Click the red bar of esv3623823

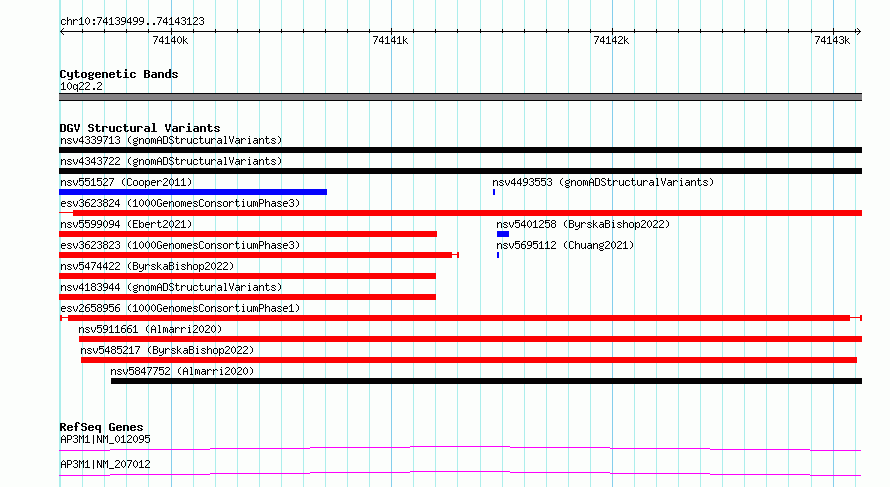259,255
